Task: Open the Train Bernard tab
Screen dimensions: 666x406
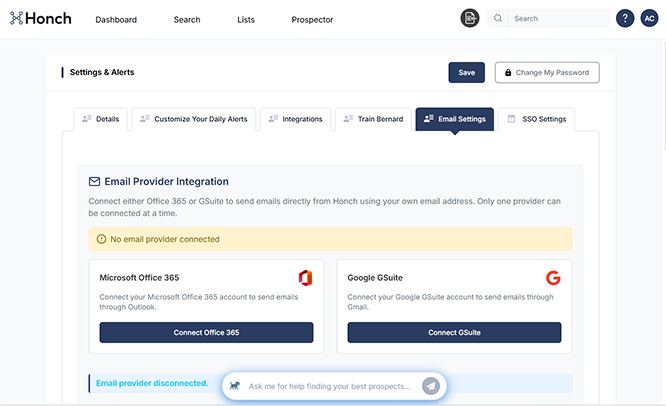Action: 372,119
